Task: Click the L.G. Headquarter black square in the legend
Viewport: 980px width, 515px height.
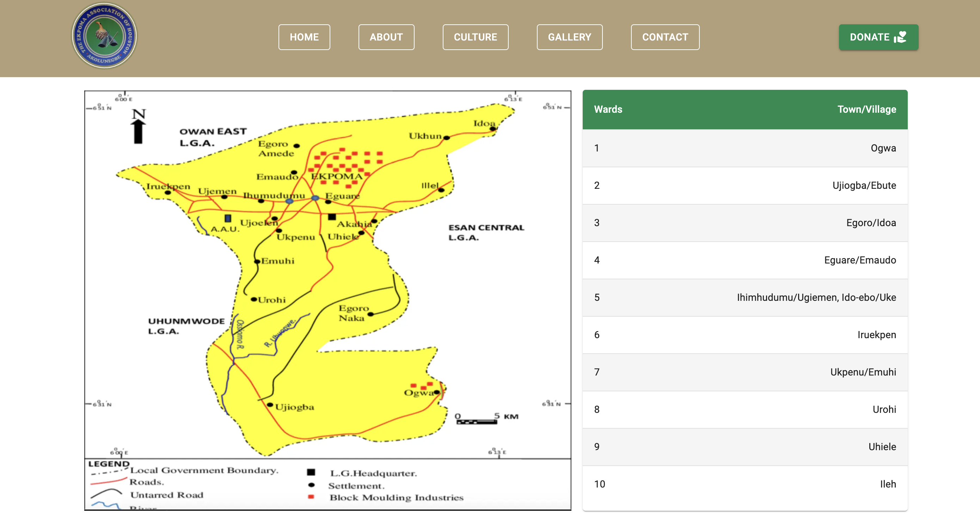Action: [311, 472]
